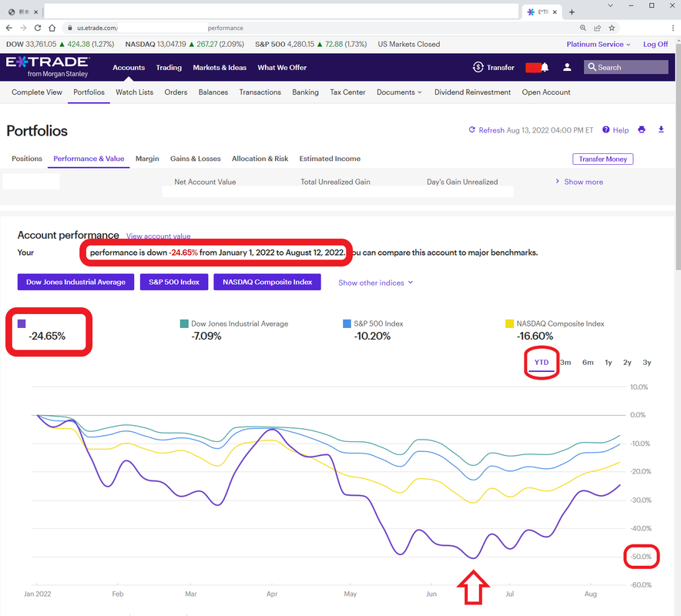The width and height of the screenshot is (681, 616).
Task: Select the 3y time range
Action: pos(646,362)
